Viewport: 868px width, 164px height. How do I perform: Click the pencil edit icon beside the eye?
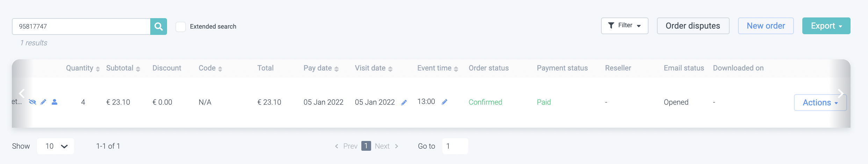[x=43, y=102]
